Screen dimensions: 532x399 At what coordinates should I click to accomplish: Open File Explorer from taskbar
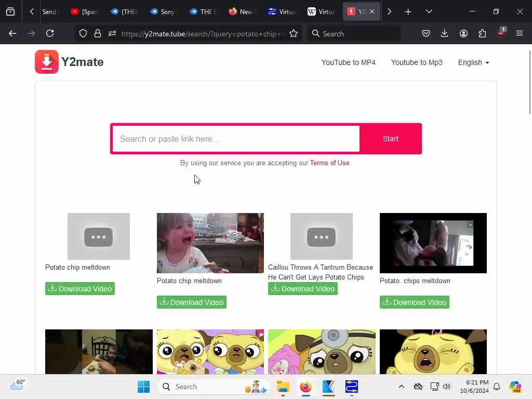[283, 387]
